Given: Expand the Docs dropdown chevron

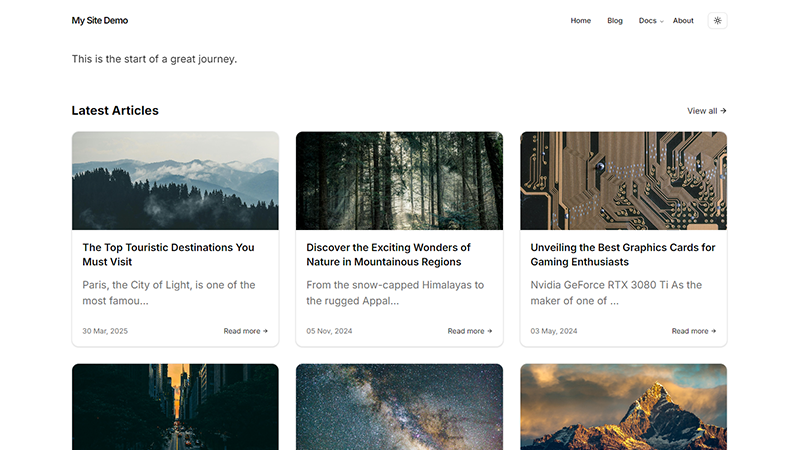Looking at the screenshot, I should click(x=662, y=21).
